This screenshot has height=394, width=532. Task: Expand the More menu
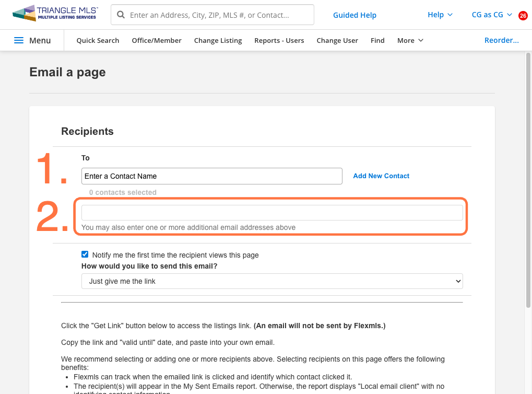[x=410, y=40]
